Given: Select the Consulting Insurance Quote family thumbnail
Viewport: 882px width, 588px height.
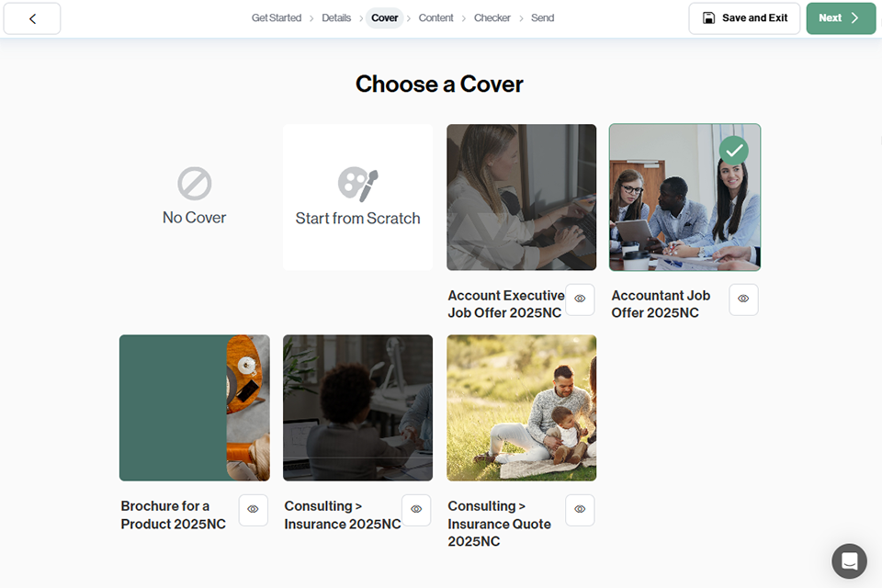Looking at the screenshot, I should pyautogui.click(x=521, y=408).
